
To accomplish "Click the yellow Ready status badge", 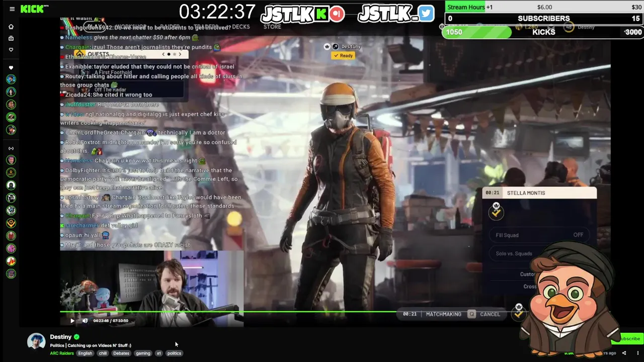I will point(343,55).
